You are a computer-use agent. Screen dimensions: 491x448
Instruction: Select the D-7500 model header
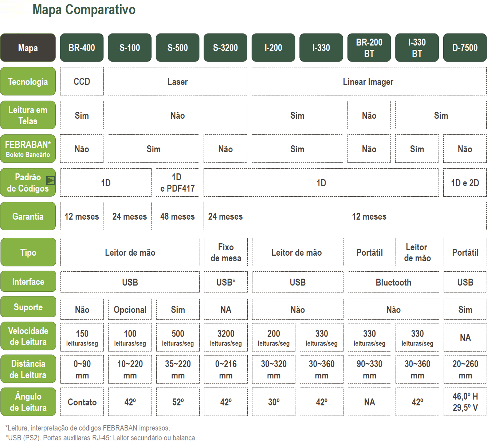[465, 48]
